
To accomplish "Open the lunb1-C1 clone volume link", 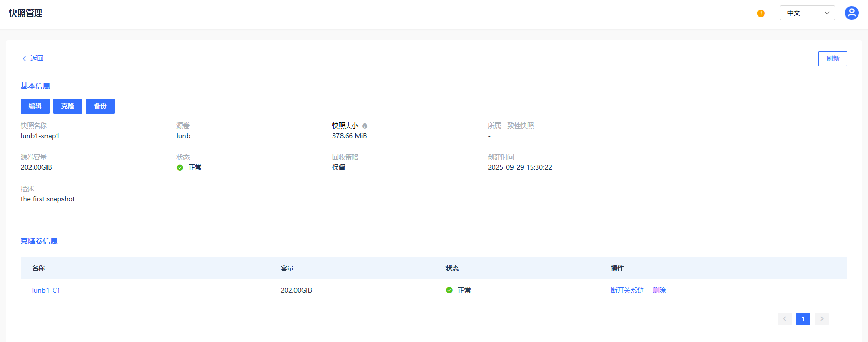I will tap(46, 290).
